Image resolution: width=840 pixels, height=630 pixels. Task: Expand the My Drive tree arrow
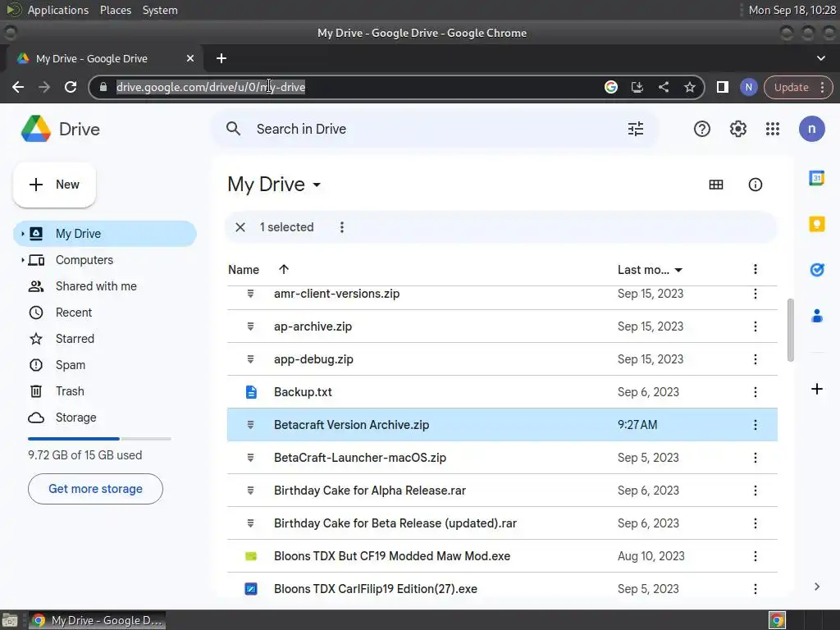point(22,234)
